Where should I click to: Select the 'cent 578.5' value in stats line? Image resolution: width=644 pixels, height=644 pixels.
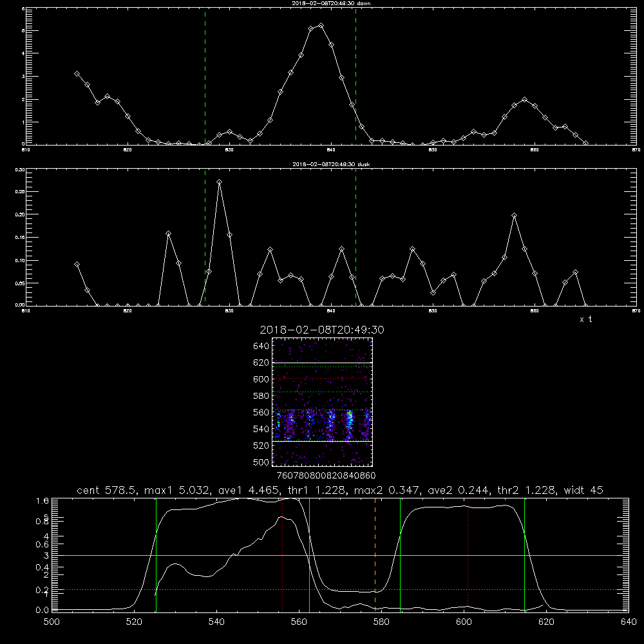point(106,490)
